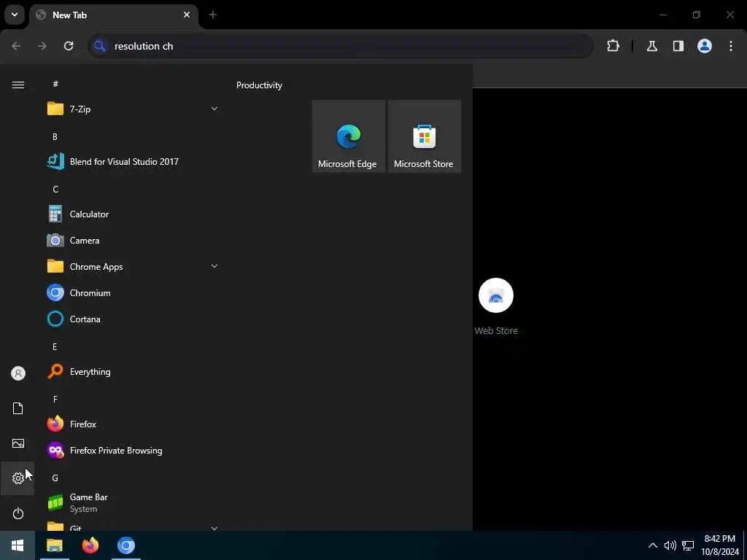747x560 pixels.
Task: Select the New Tab tab
Action: point(114,15)
